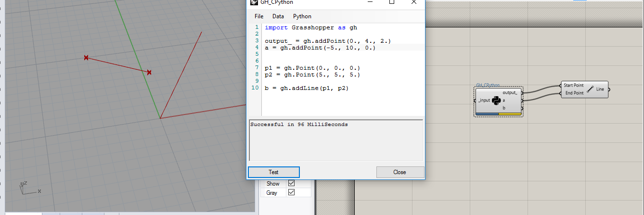Click the End Point input of Line

[574, 93]
